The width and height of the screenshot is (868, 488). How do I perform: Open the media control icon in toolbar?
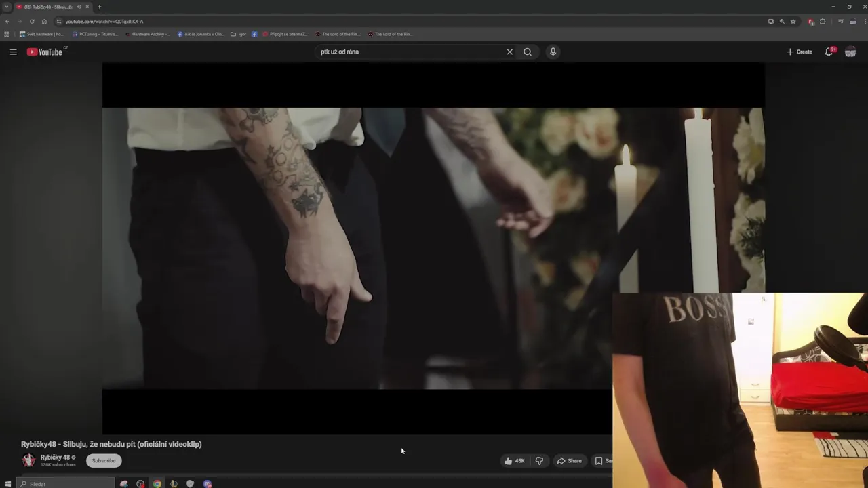841,21
